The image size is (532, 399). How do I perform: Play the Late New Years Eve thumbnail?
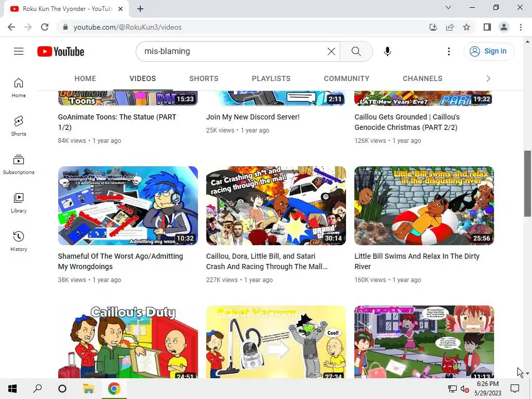tap(424, 98)
